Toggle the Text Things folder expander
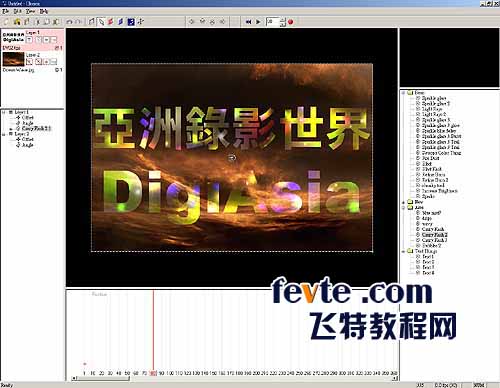Viewport: 500px width, 388px height. [404, 251]
